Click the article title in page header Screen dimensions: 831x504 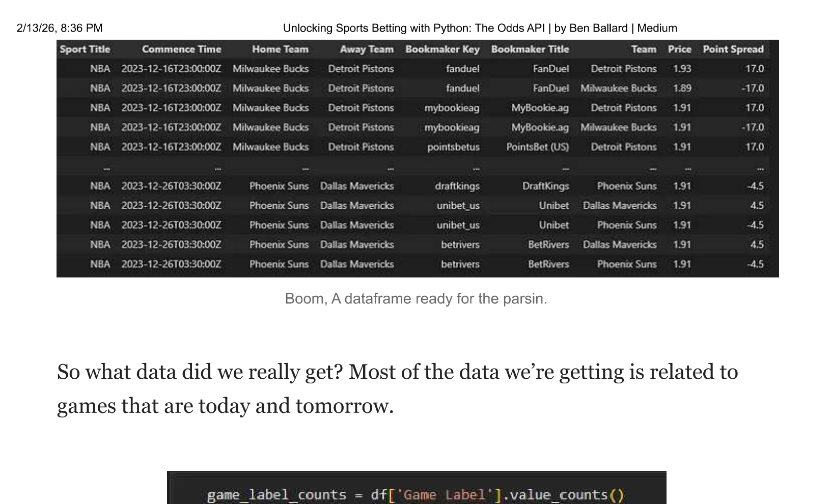click(480, 28)
